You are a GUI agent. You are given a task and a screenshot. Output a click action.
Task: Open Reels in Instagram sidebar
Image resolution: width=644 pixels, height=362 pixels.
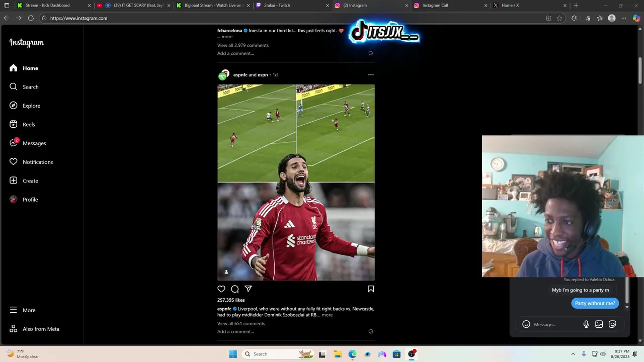pyautogui.click(x=22, y=124)
